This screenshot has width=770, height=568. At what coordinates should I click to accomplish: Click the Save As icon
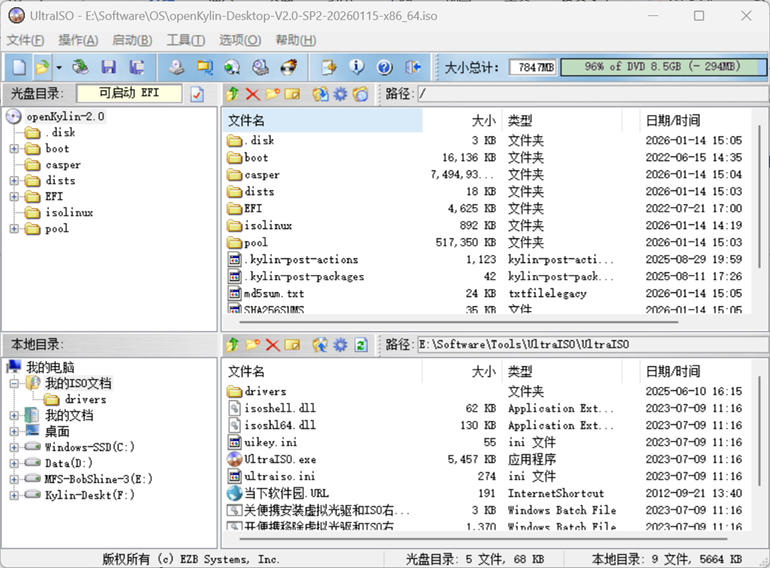[x=136, y=67]
